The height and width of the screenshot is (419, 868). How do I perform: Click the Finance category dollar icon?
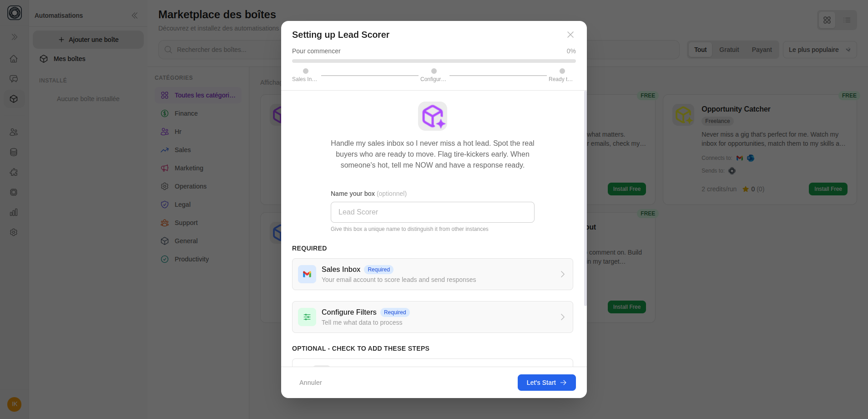click(165, 113)
